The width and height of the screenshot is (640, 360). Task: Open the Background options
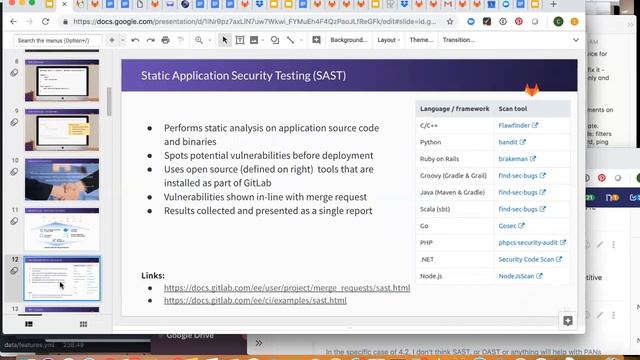coord(349,40)
